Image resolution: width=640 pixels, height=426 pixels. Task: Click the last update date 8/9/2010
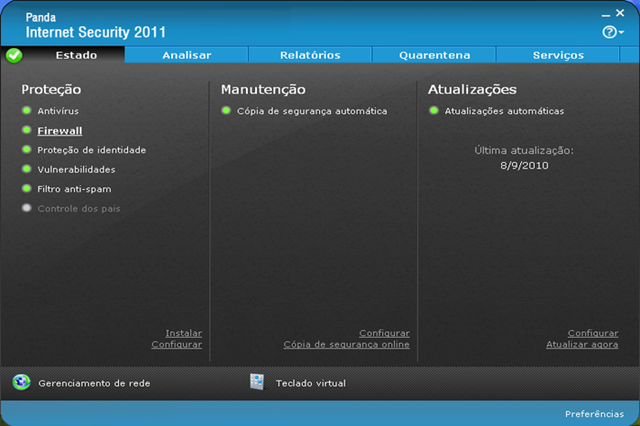524,166
